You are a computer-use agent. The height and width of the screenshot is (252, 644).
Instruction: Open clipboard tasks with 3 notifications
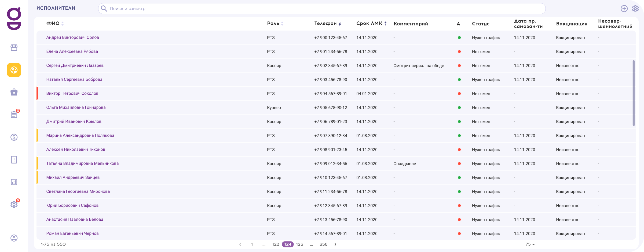(x=14, y=115)
